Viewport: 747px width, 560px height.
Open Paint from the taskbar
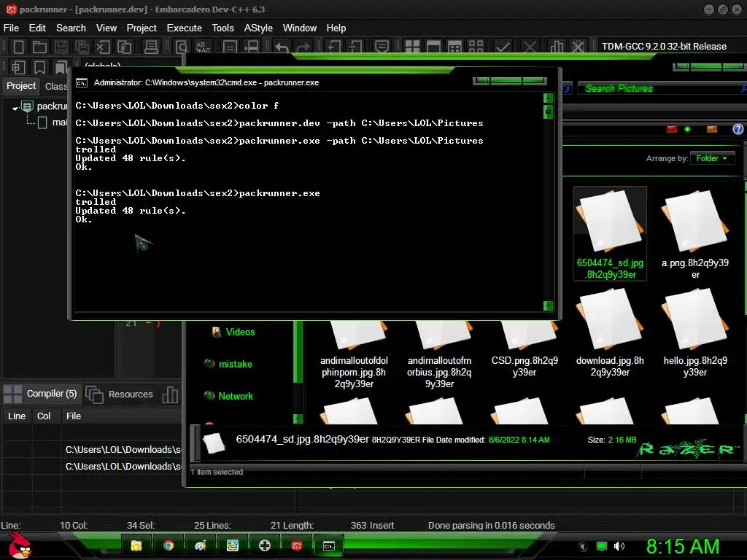click(200, 545)
